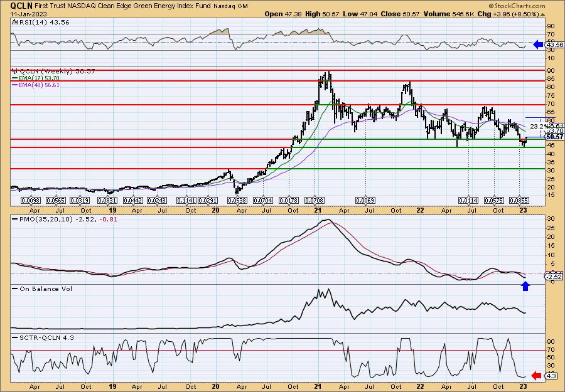Click the SCTR-QCLN 4.3 label

coord(43,338)
